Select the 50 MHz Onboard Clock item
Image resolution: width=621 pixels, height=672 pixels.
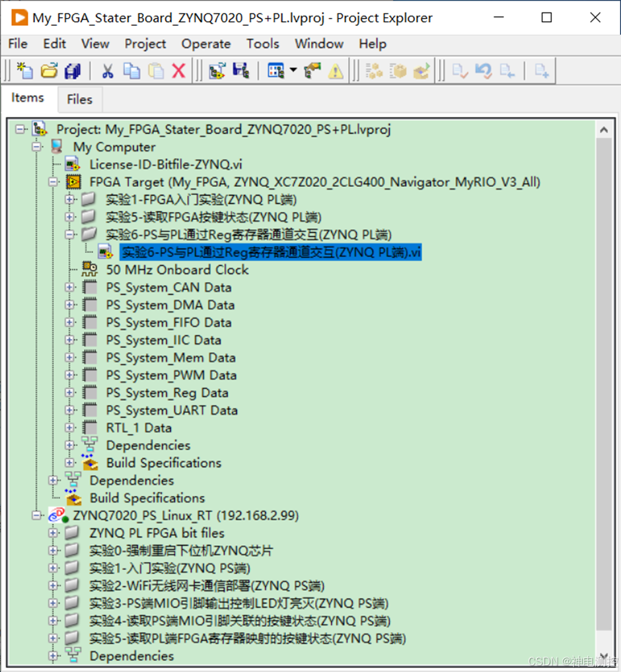[x=178, y=269]
